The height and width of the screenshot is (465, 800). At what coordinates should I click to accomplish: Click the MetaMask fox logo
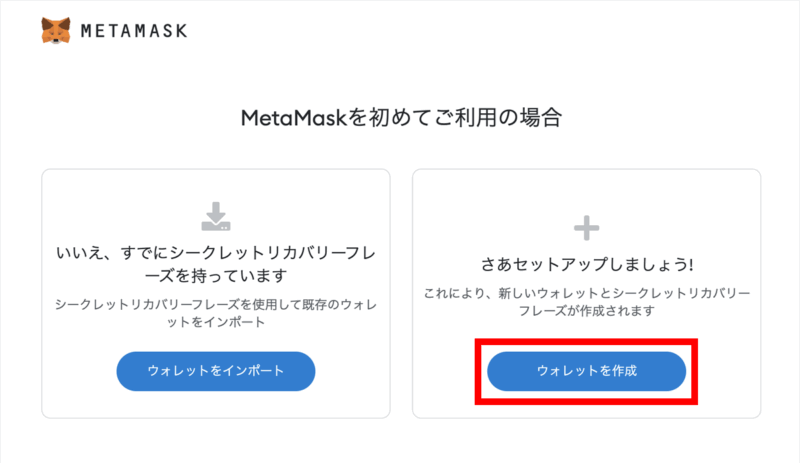[x=56, y=30]
